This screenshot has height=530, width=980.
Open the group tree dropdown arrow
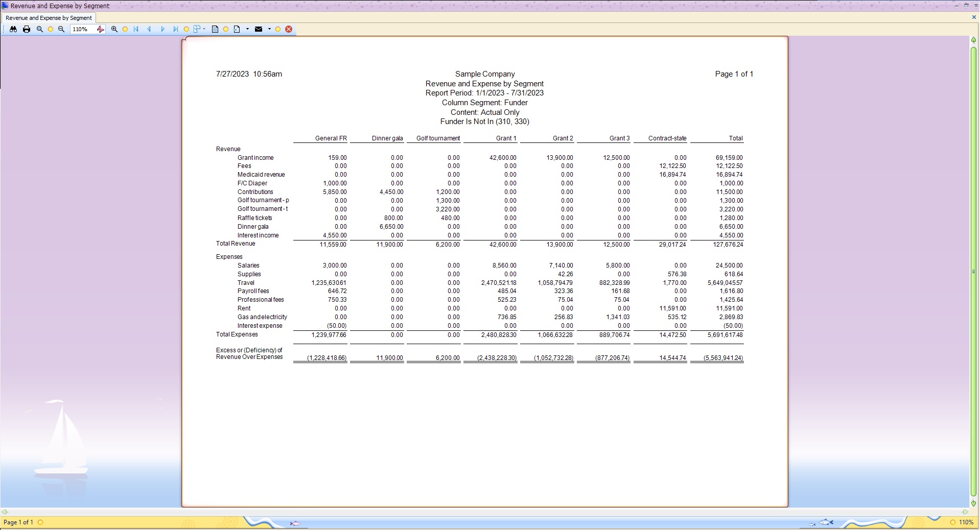pyautogui.click(x=204, y=29)
